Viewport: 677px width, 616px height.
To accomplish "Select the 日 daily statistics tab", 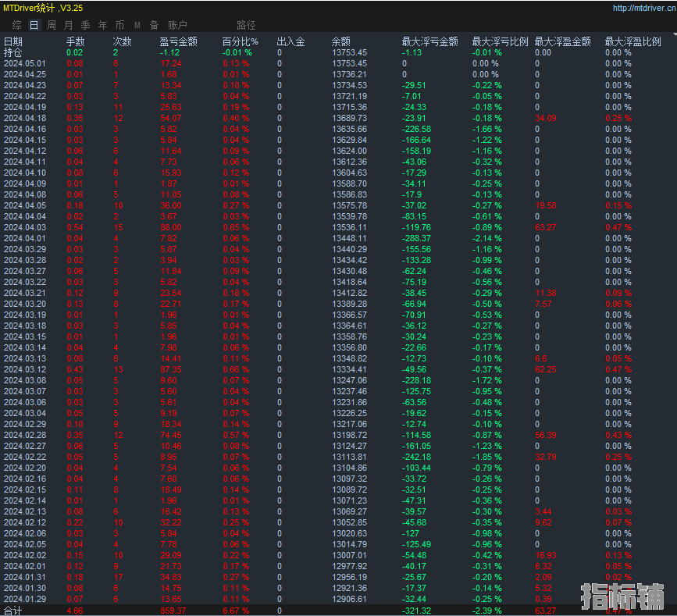I will (x=34, y=25).
